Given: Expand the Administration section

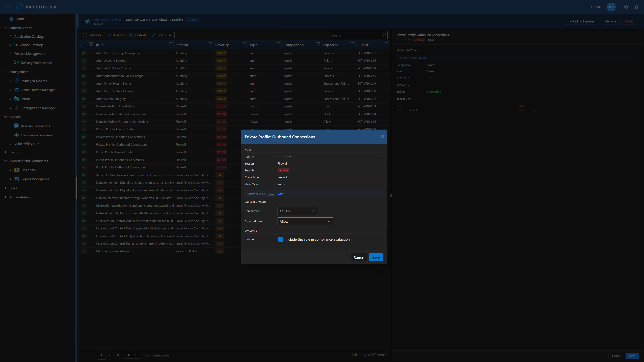Looking at the screenshot, I should pyautogui.click(x=6, y=197).
